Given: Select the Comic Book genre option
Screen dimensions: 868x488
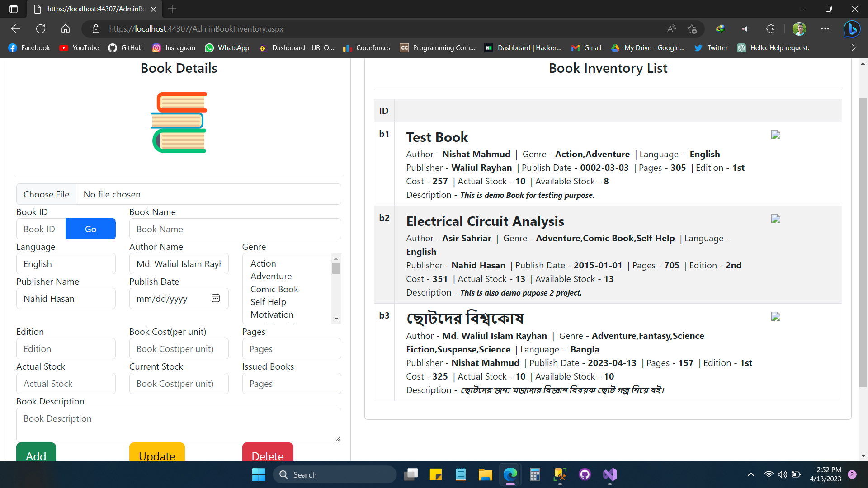Looking at the screenshot, I should click(x=274, y=289).
